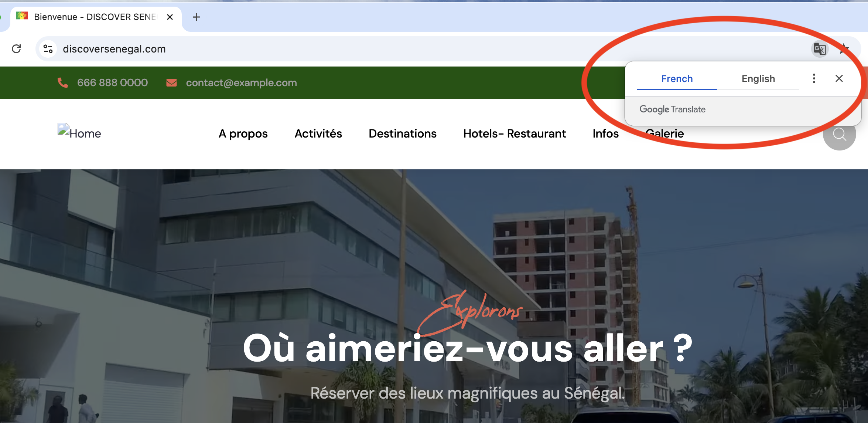Go to the Destinations page
Viewport: 868px width, 423px height.
[402, 133]
